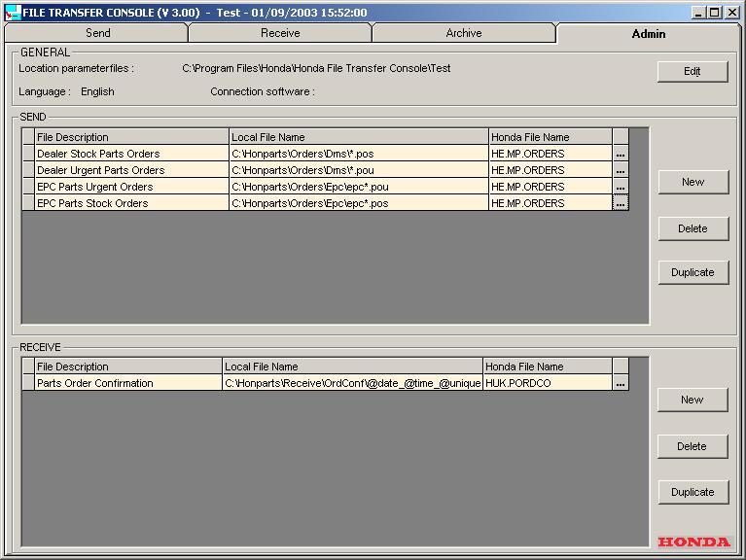
Task: Click the EPC Parts Stock Orders cell
Action: click(x=131, y=203)
